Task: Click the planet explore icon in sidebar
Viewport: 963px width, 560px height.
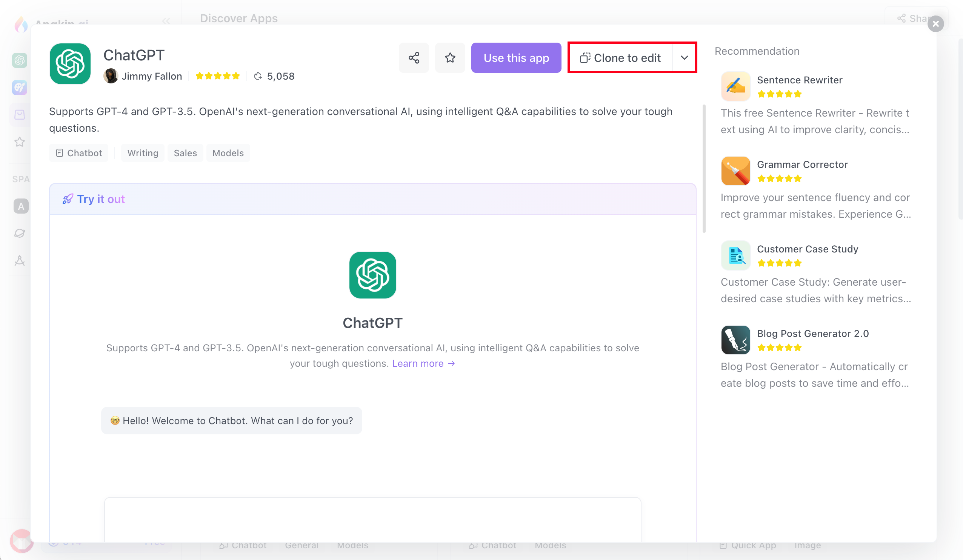Action: click(20, 233)
